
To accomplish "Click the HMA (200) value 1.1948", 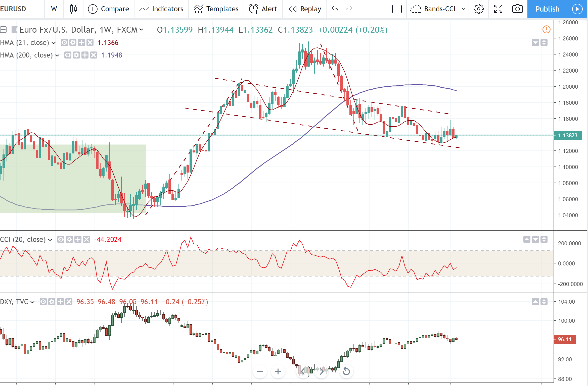I will click(112, 55).
